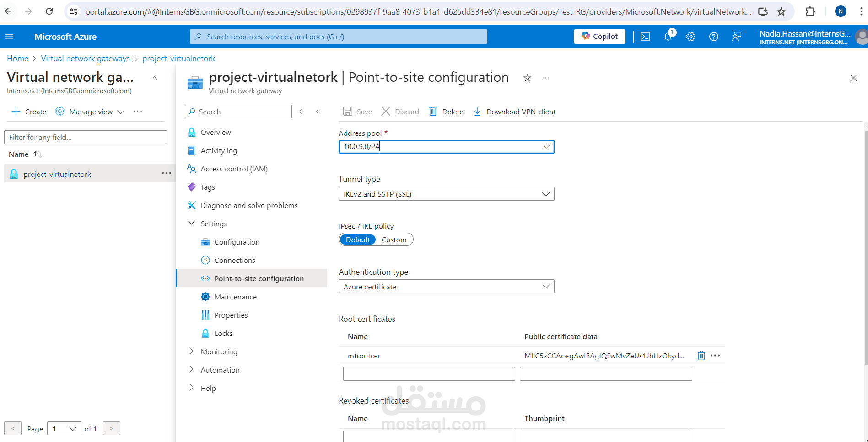
Task: Favorite this page with the star icon
Action: tap(528, 78)
